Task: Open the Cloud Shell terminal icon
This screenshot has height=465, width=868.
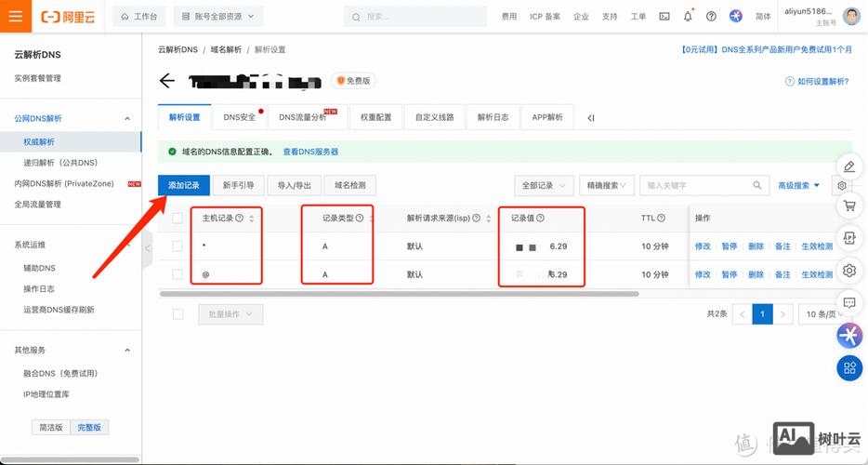Action: 664,17
